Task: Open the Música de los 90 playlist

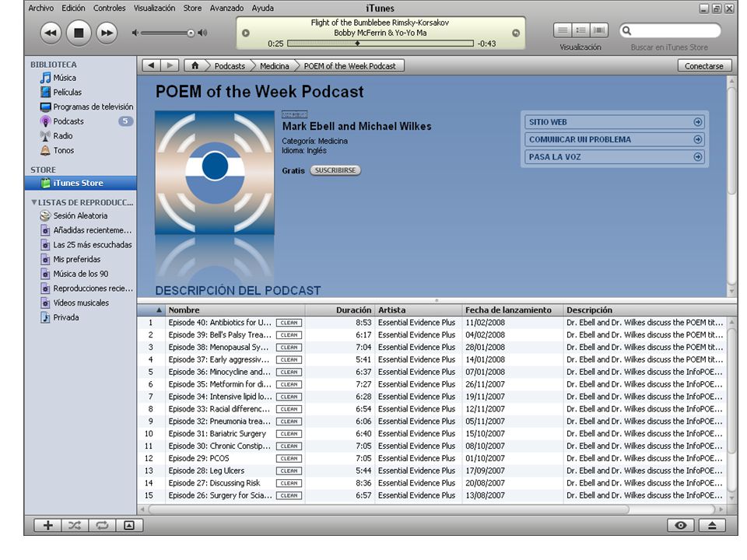Action: pos(80,274)
